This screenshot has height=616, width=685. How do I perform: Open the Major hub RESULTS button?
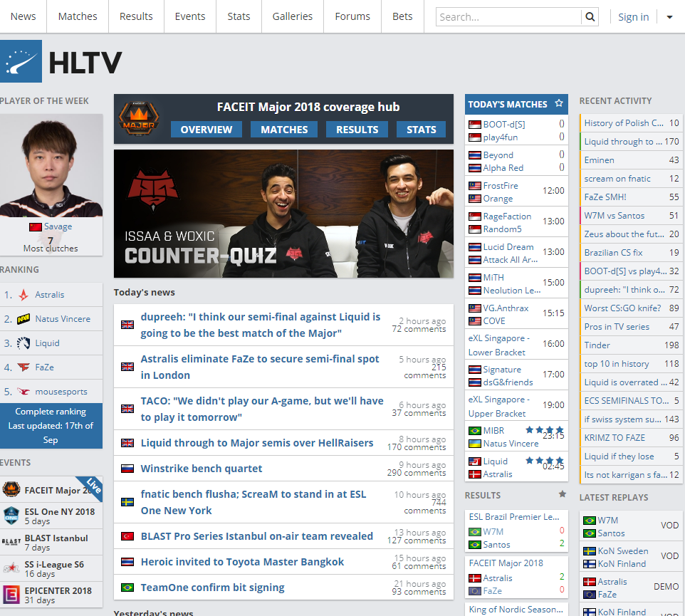pyautogui.click(x=357, y=130)
